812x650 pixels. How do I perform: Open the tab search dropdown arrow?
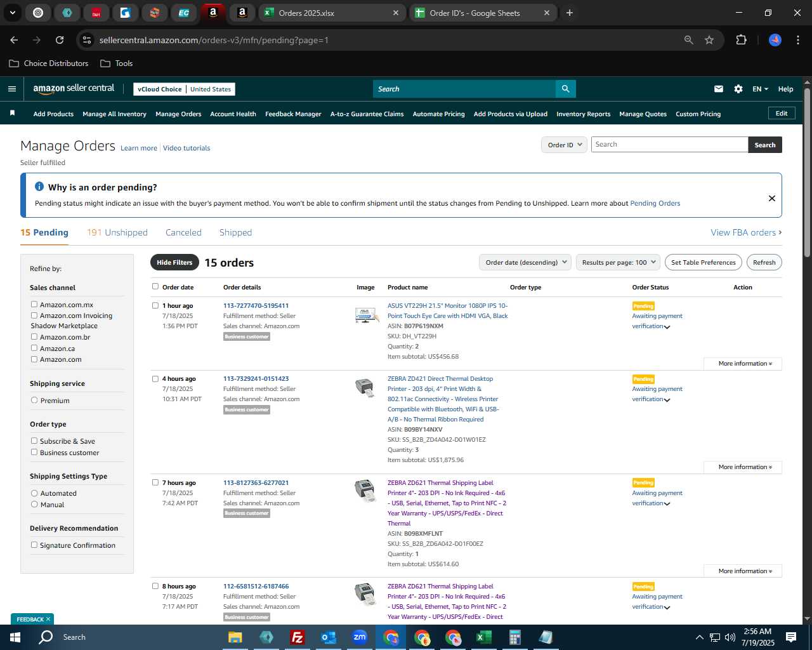(x=12, y=13)
